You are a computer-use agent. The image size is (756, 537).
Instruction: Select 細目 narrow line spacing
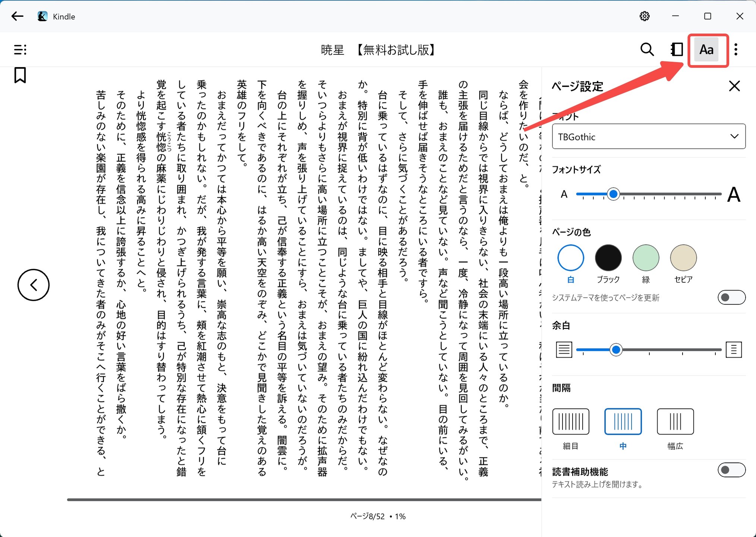pyautogui.click(x=571, y=421)
